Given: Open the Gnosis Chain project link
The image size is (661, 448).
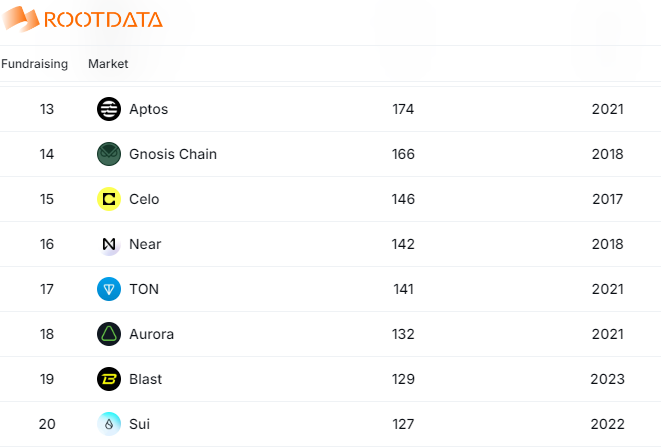Looking at the screenshot, I should (173, 154).
